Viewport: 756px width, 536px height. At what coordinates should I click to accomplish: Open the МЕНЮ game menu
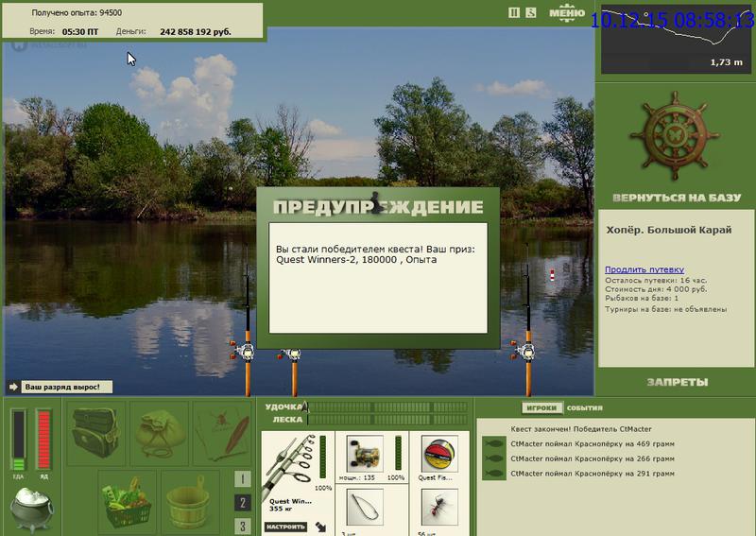pyautogui.click(x=567, y=13)
